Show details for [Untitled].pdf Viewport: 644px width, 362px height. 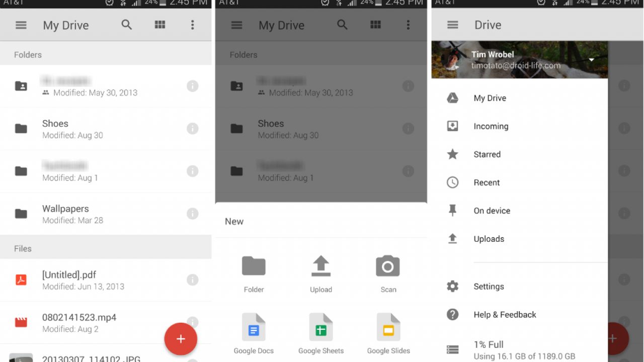pos(192,280)
